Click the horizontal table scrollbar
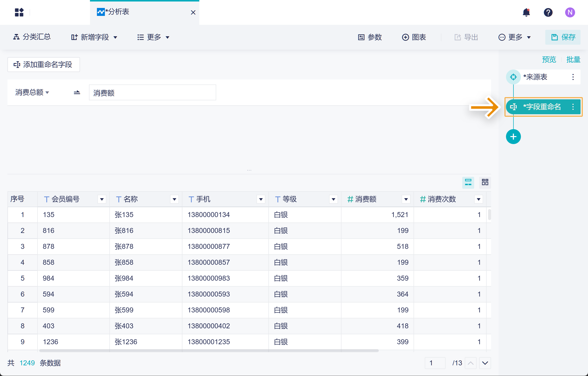This screenshot has width=588, height=376. (209, 351)
